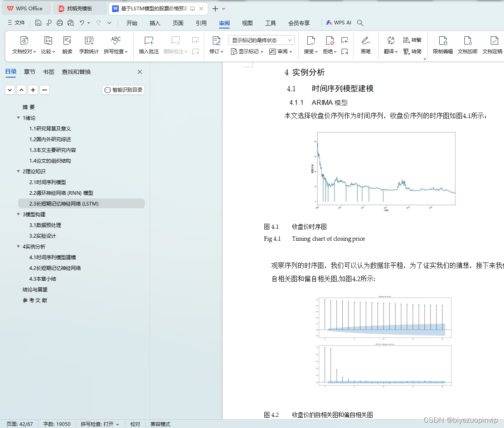This screenshot has height=428, width=504.
Task: Click the minus remove-level button in outline
Action: pyautogui.click(x=45, y=90)
